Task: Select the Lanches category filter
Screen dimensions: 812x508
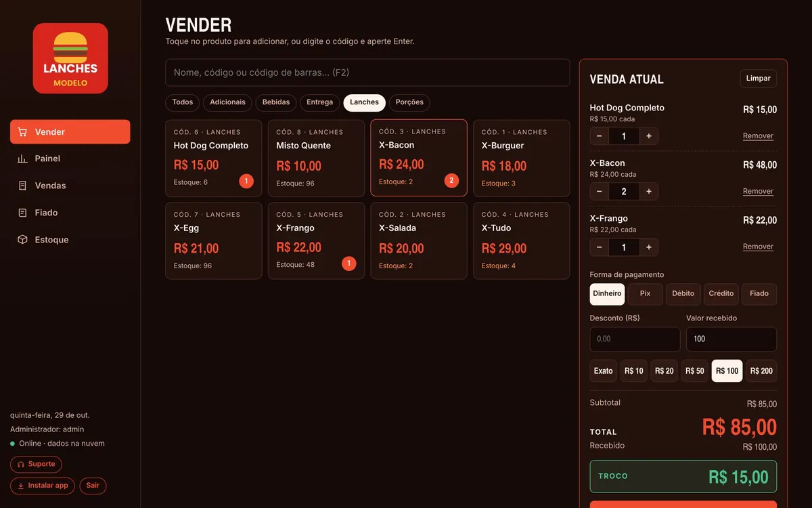Action: [x=365, y=103]
